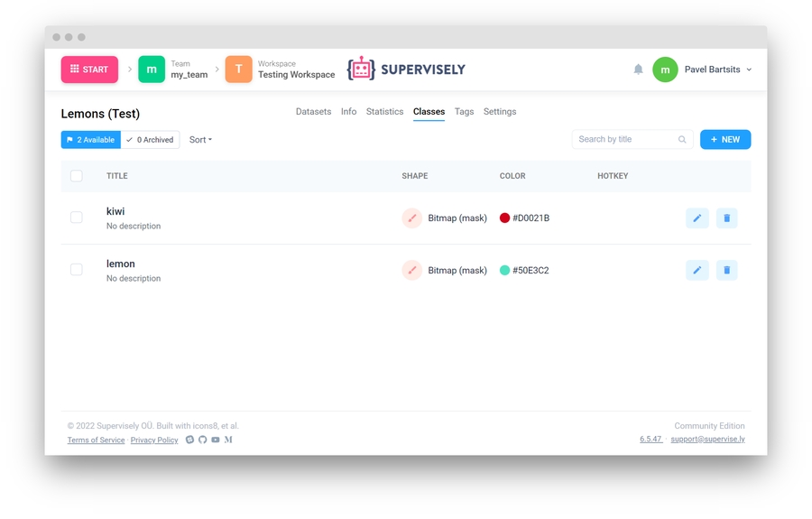The height and width of the screenshot is (519, 812).
Task: Edit the kiwi class with pencil icon
Action: (x=697, y=218)
